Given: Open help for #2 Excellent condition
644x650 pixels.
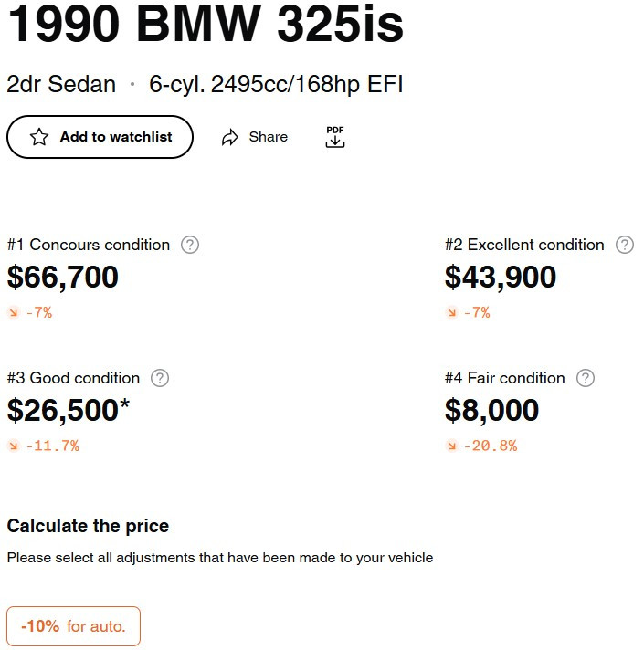Looking at the screenshot, I should (x=625, y=245).
